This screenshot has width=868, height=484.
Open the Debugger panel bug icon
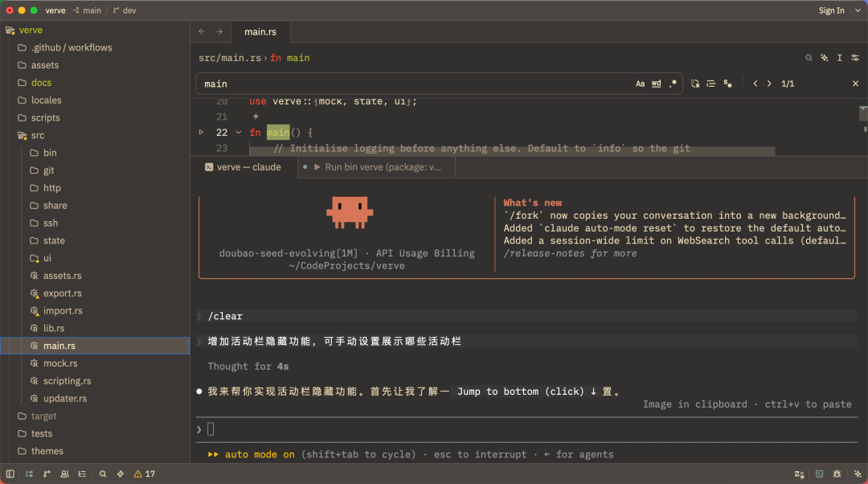click(837, 474)
